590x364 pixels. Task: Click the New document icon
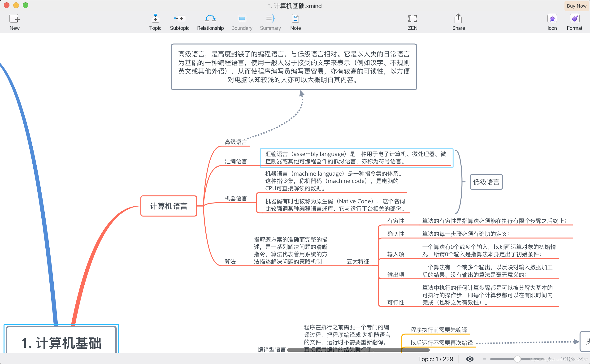14,19
